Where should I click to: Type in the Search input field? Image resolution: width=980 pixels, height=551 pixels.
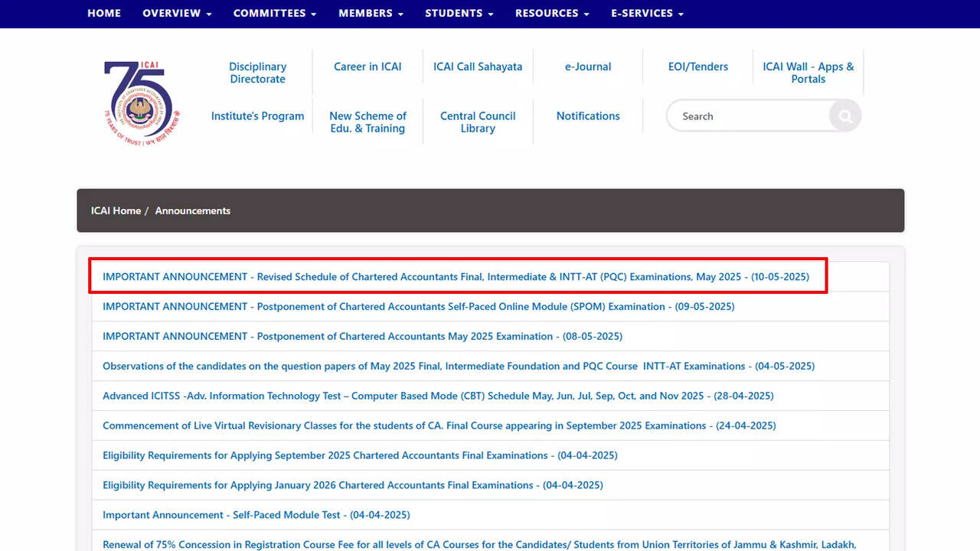point(746,116)
